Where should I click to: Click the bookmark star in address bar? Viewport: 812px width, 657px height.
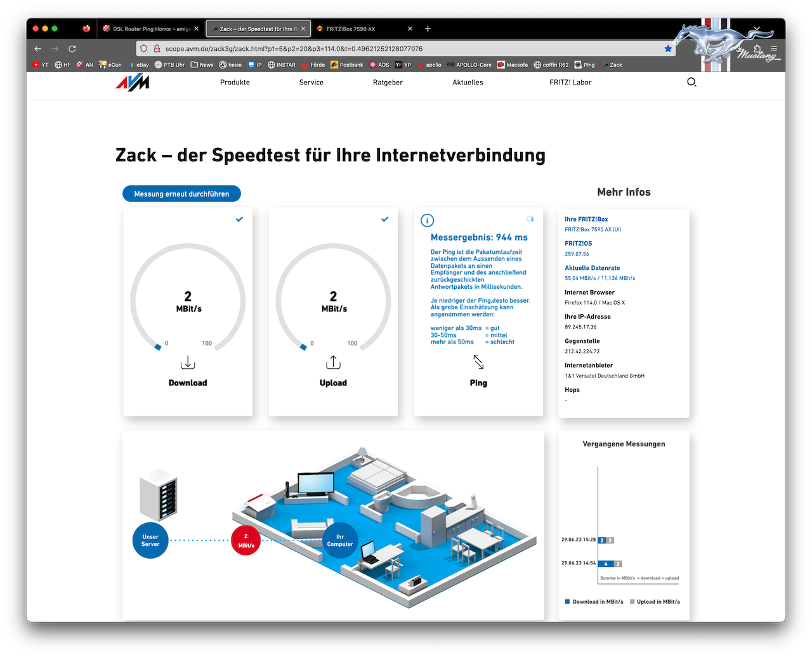(668, 48)
